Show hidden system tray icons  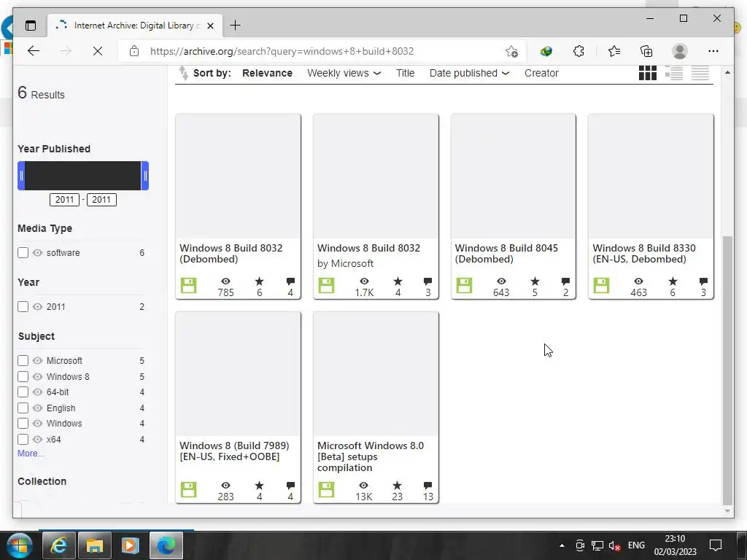562,545
